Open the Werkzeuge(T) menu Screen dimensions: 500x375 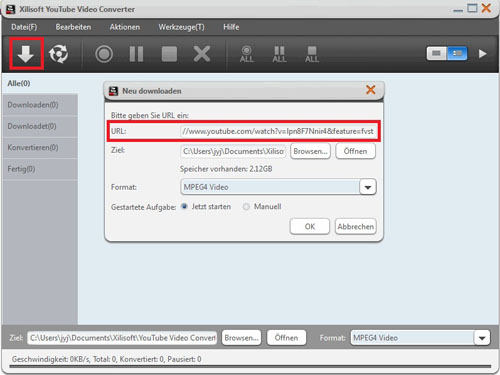pos(181,27)
